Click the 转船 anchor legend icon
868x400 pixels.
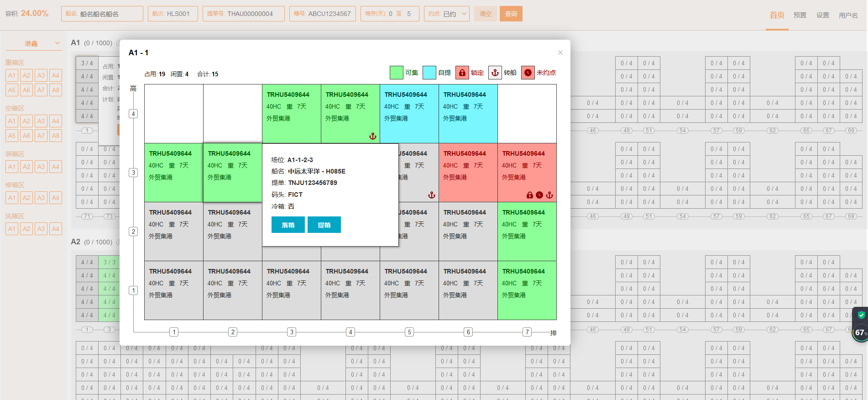click(x=495, y=73)
